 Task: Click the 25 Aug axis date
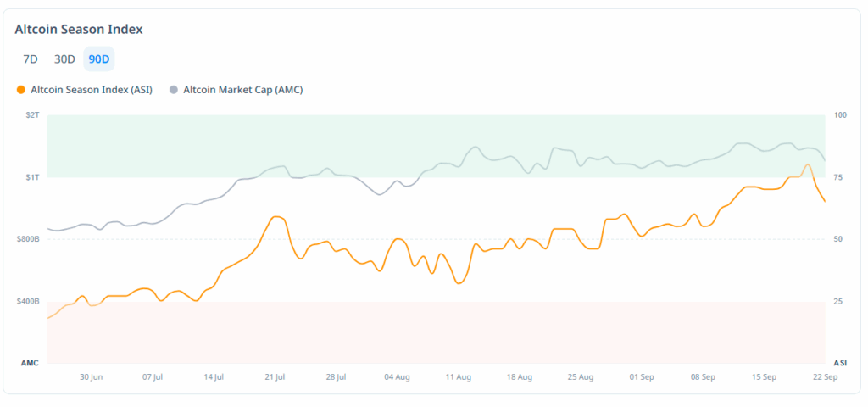coord(581,376)
